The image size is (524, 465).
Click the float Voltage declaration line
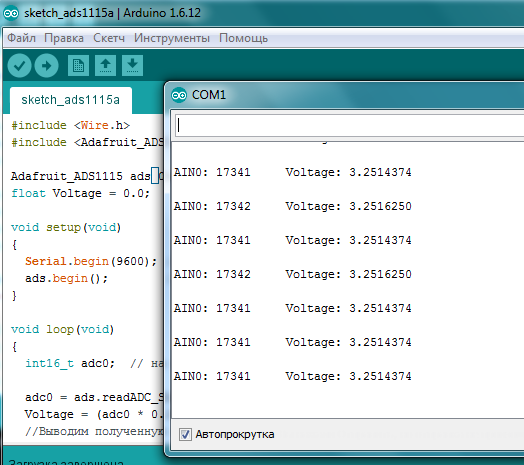[81, 193]
